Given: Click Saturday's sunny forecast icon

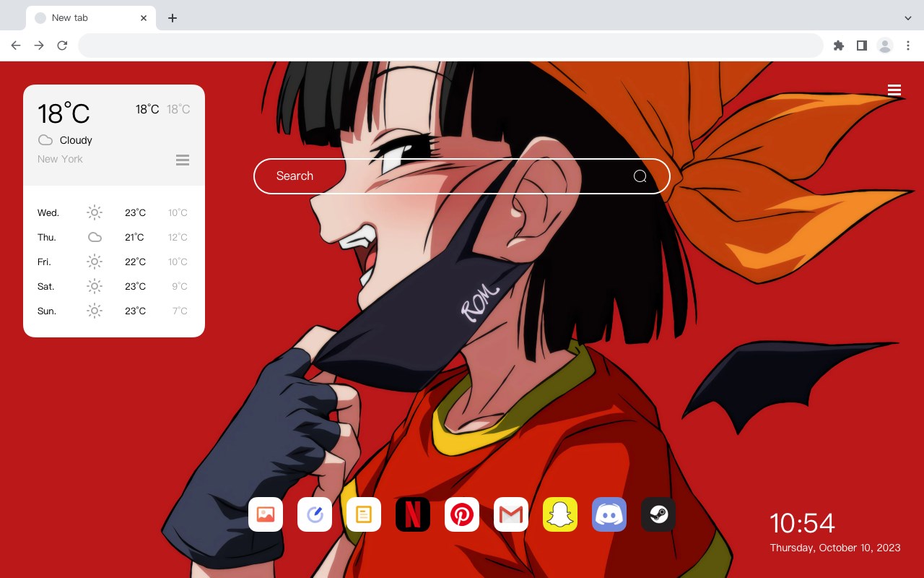Looking at the screenshot, I should pyautogui.click(x=95, y=286).
